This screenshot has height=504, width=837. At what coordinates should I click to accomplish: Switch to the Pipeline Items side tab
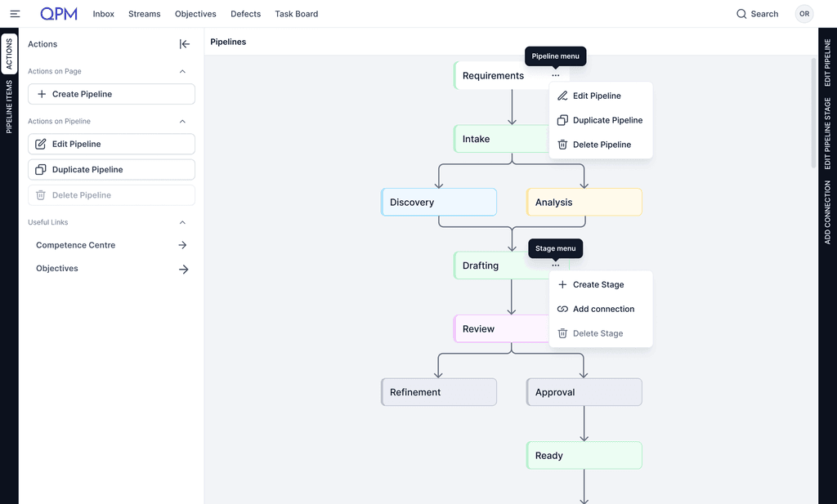click(9, 107)
